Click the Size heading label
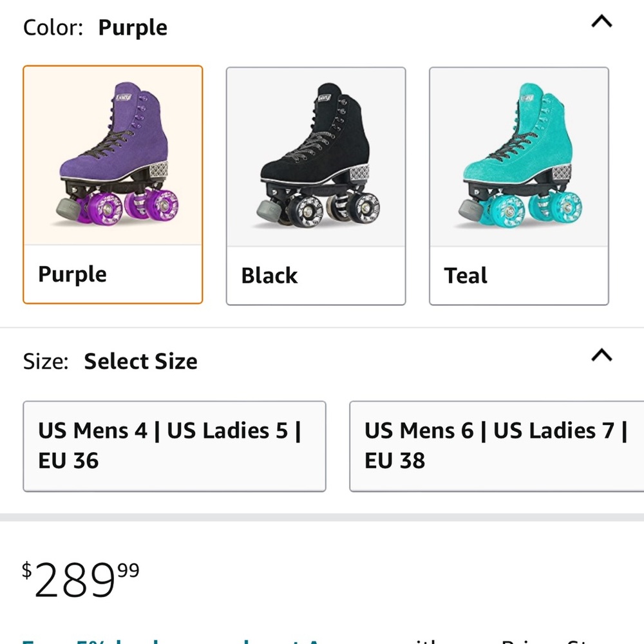The height and width of the screenshot is (644, 644). 43,361
